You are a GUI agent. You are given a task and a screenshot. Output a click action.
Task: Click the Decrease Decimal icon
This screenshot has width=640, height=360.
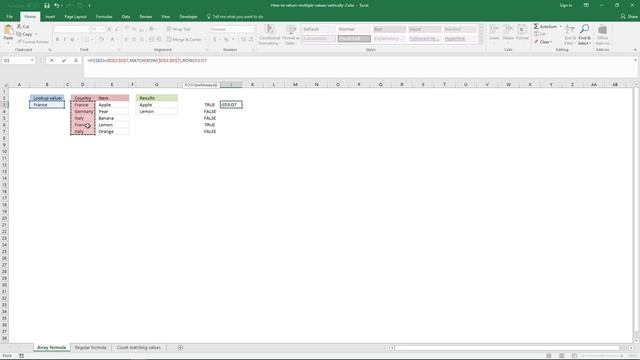pos(251,40)
